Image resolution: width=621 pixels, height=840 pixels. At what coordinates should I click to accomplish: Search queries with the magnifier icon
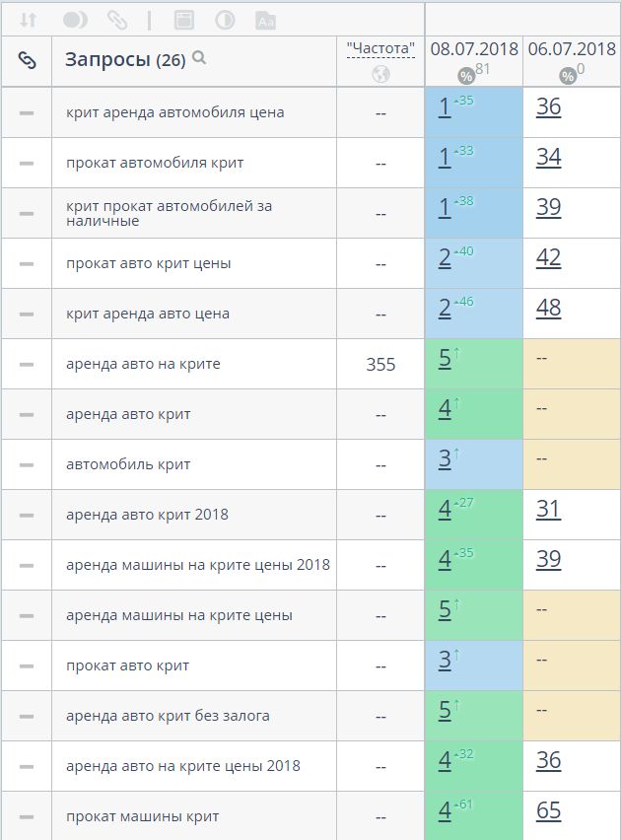click(x=199, y=58)
